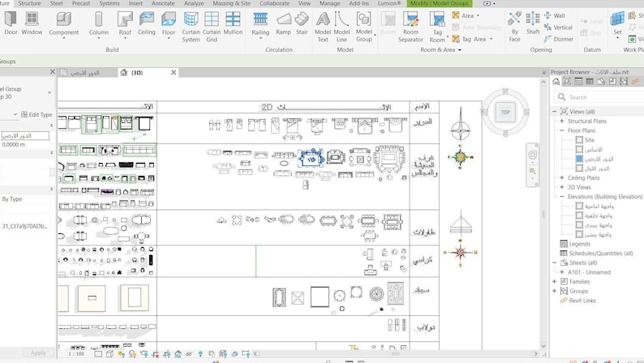Click the TOP face of the ViewCube
Screen dimensions: 644x363
[x=505, y=112]
